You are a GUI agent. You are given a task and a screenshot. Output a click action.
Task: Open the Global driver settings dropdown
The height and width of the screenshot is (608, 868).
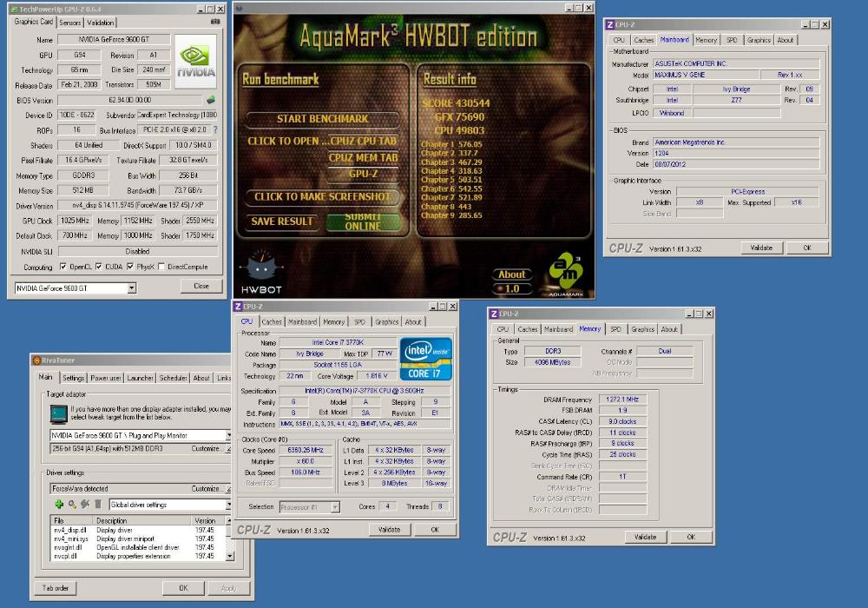pos(227,505)
